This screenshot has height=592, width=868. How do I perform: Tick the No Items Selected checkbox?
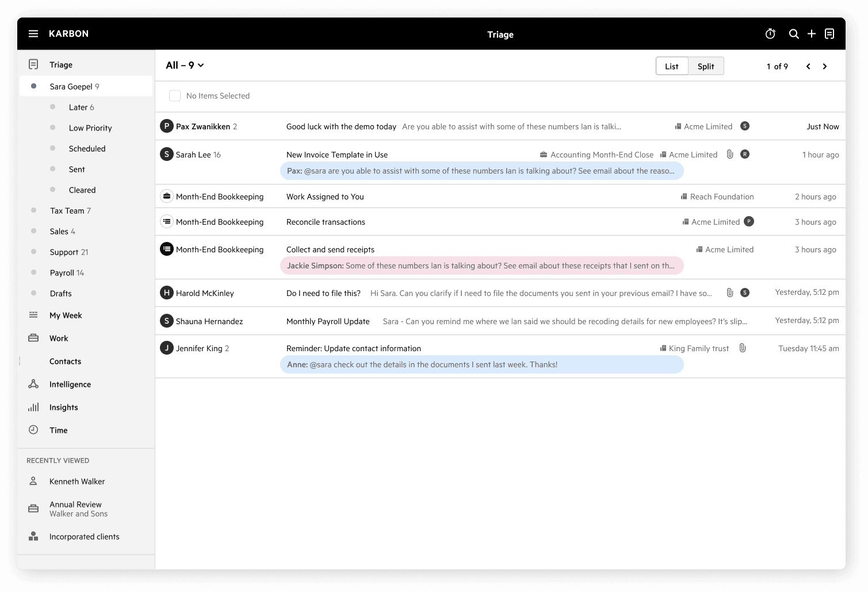click(175, 96)
